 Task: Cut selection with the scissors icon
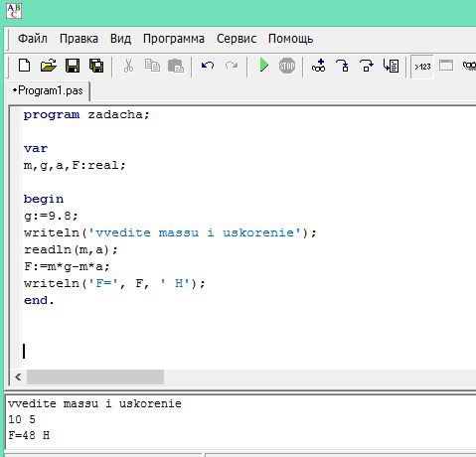coord(128,66)
